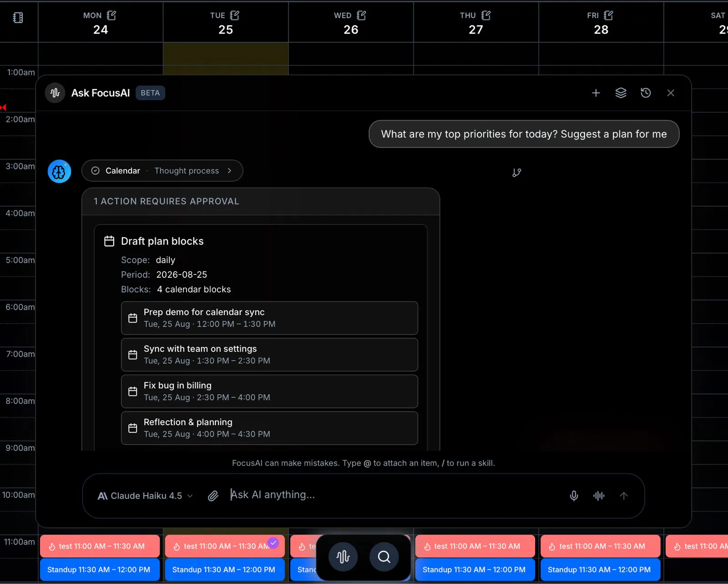Click the sidebar toggle icon at top left
Viewport: 728px width, 584px height.
coord(18,18)
